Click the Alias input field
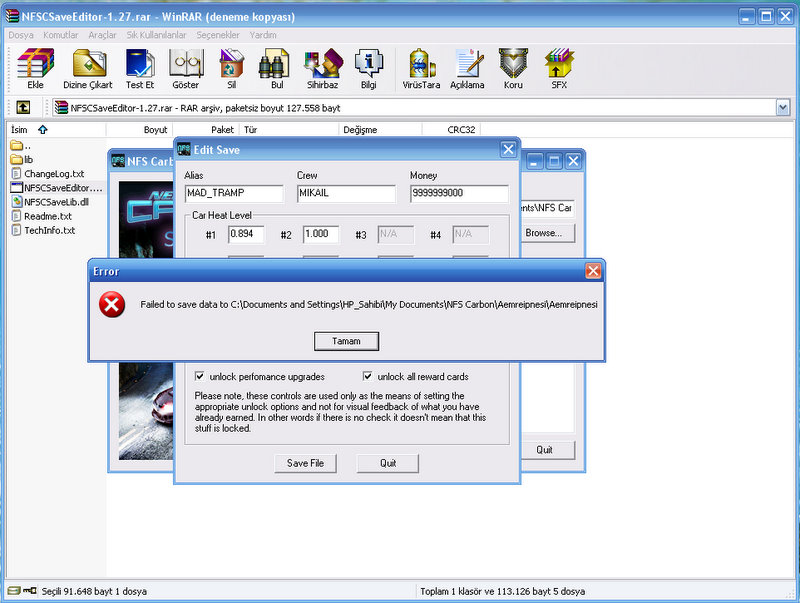The width and height of the screenshot is (800, 603). coord(234,193)
